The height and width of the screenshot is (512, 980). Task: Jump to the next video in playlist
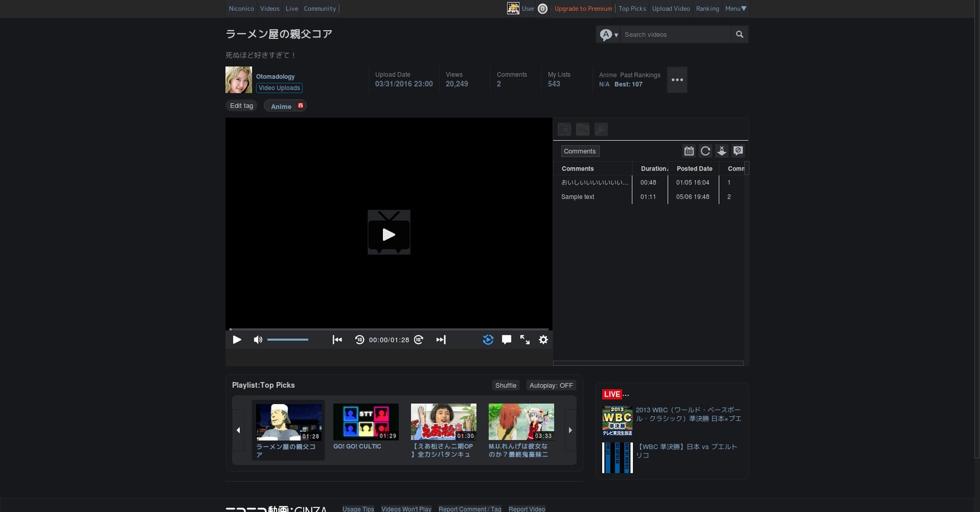[441, 340]
